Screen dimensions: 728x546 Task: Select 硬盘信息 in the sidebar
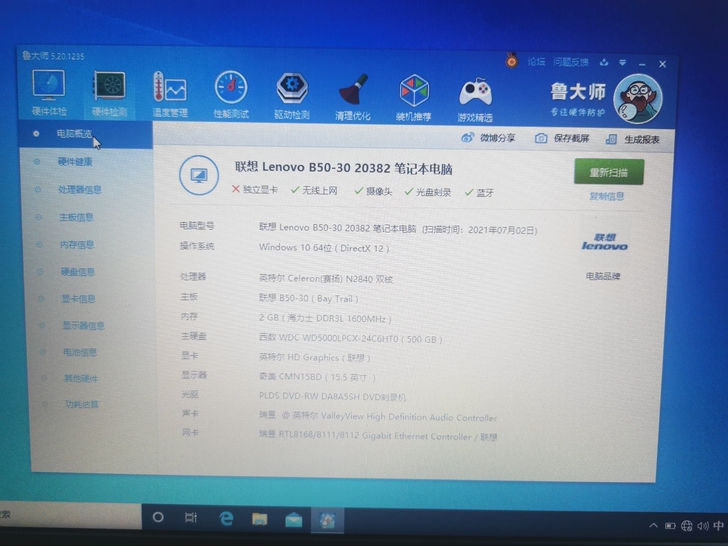[78, 272]
